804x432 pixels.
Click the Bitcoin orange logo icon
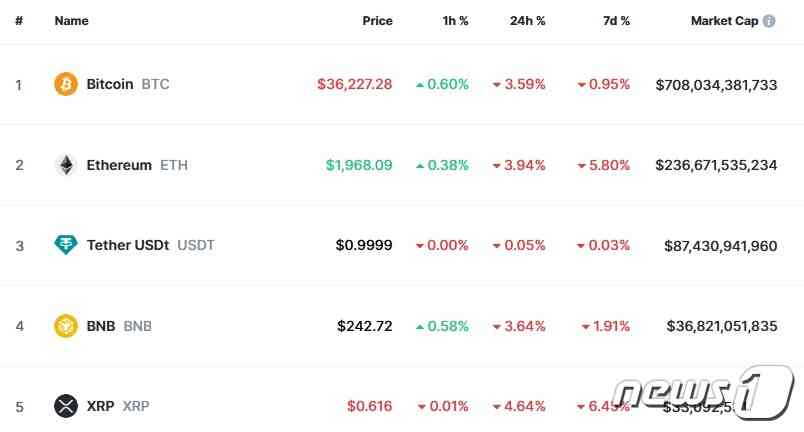[66, 84]
